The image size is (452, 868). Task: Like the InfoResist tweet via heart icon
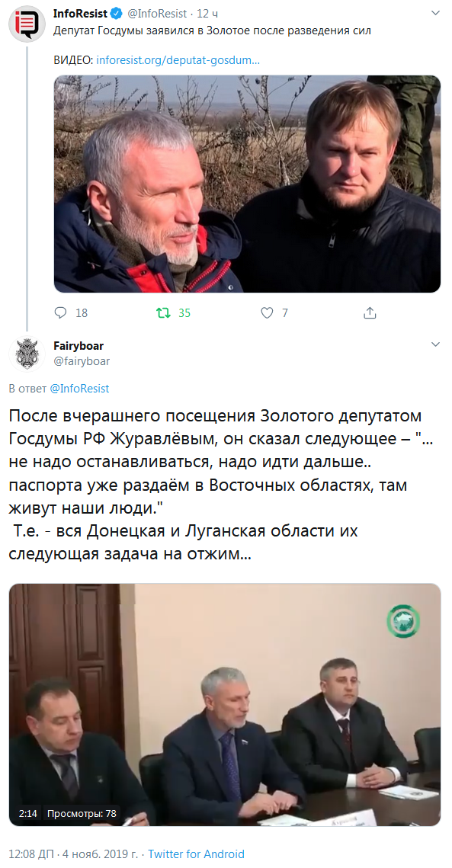coord(267,312)
